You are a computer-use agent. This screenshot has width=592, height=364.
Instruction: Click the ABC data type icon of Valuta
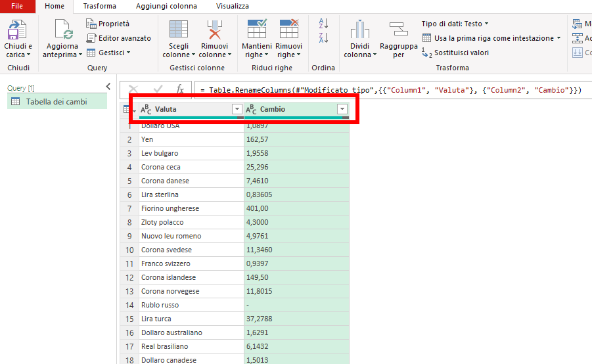point(146,109)
